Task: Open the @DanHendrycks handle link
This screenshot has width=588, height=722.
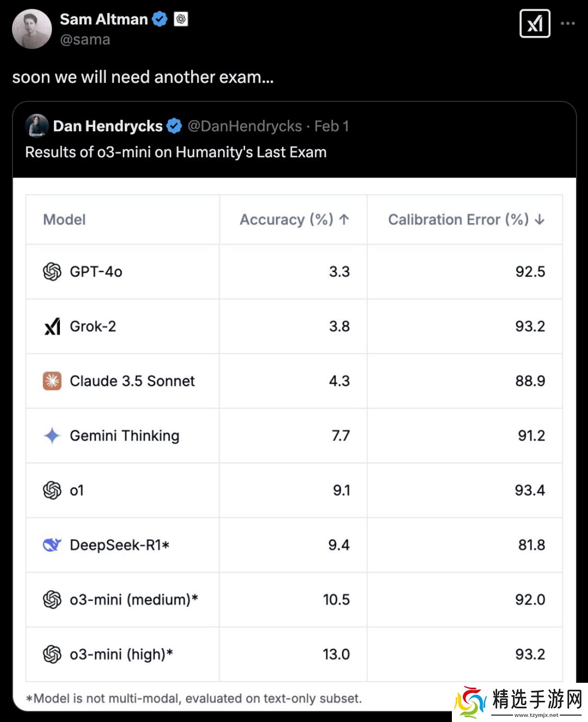Action: click(244, 126)
